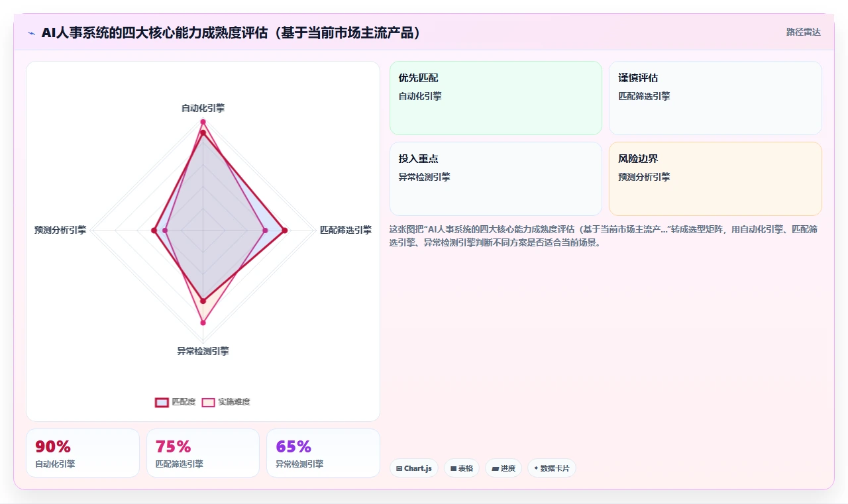848x504 pixels.
Task: Click the page title AI人事系统的四大核心能力成熟度评估
Action: point(232,33)
